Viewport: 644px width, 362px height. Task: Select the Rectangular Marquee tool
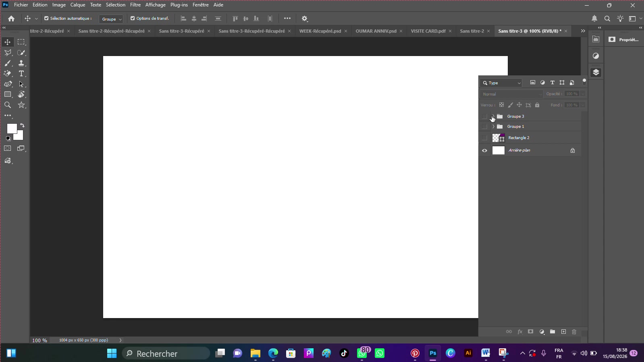21,42
